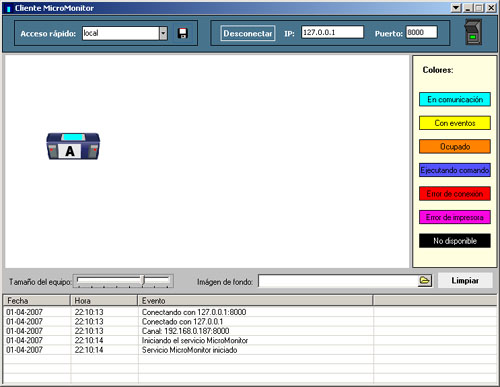The height and width of the screenshot is (387, 500).
Task: Toggle the power switch icon
Action: point(473,32)
